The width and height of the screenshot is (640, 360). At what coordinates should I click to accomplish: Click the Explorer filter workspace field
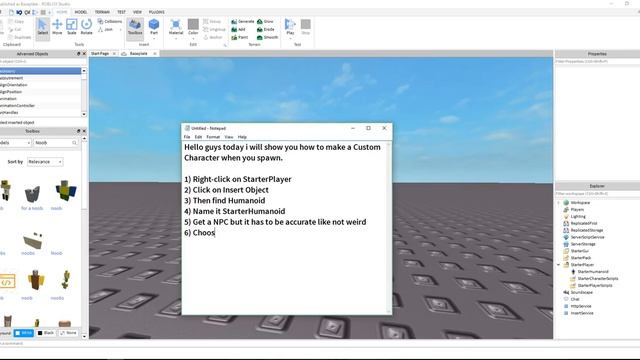pyautogui.click(x=597, y=193)
